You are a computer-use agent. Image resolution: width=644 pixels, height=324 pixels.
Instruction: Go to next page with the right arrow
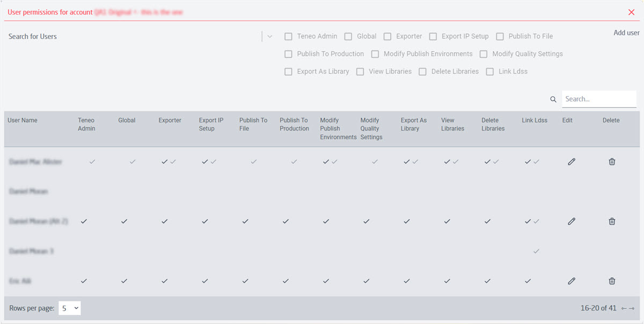(x=632, y=308)
